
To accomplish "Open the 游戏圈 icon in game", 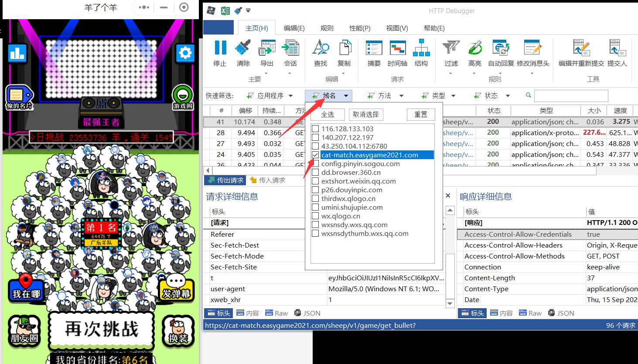I will (x=183, y=97).
